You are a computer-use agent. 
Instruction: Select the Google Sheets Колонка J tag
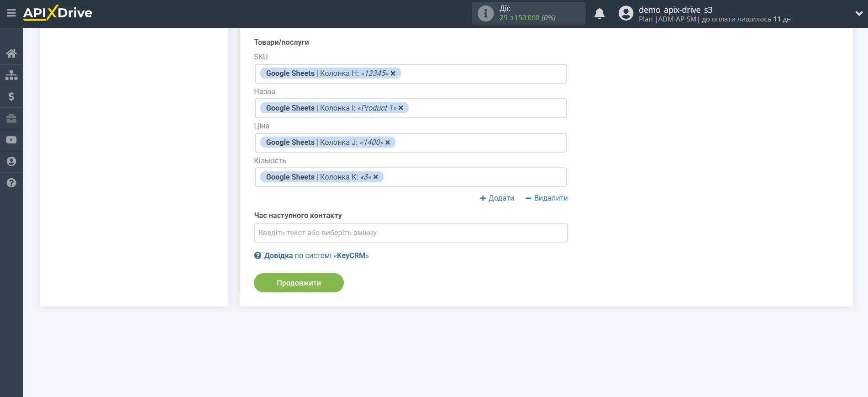click(328, 142)
